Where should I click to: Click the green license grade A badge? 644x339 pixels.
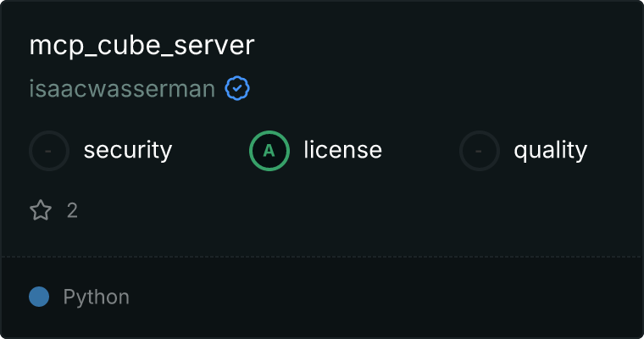pyautogui.click(x=269, y=151)
